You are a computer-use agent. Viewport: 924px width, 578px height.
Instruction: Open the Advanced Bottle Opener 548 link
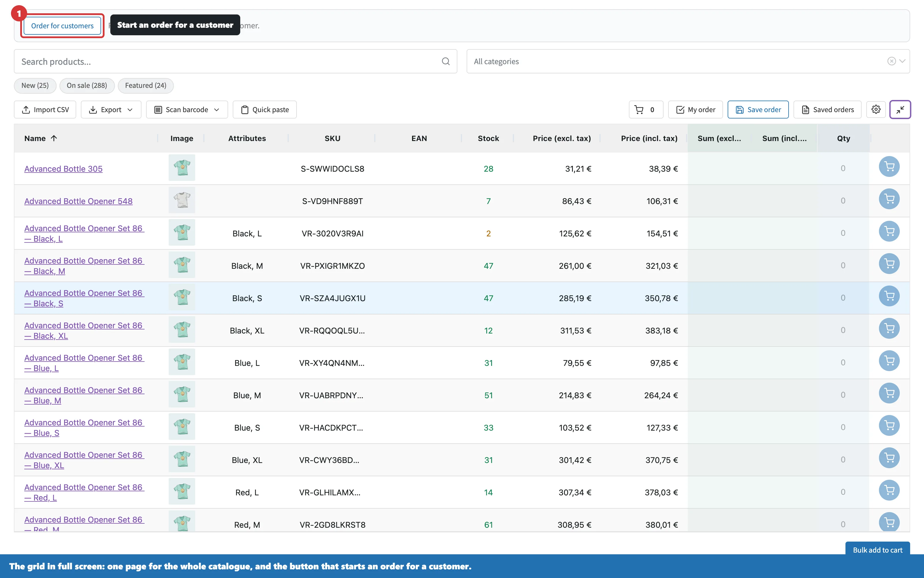[x=78, y=201]
